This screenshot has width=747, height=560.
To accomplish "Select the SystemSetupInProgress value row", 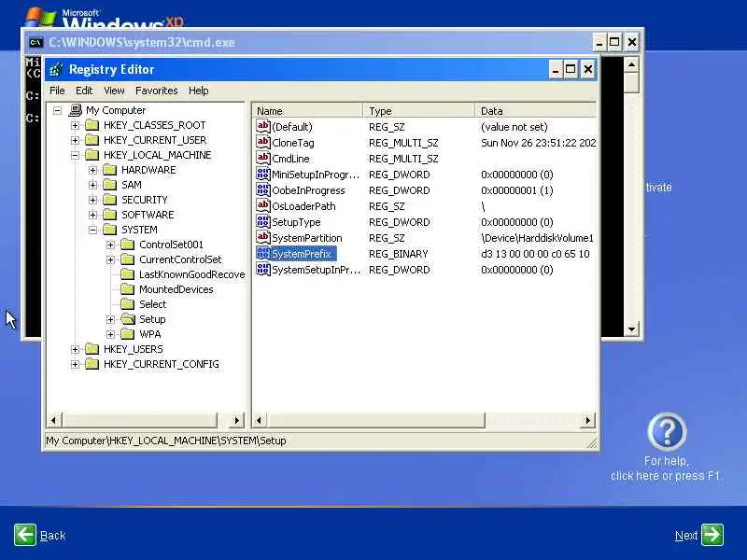I will (424, 270).
